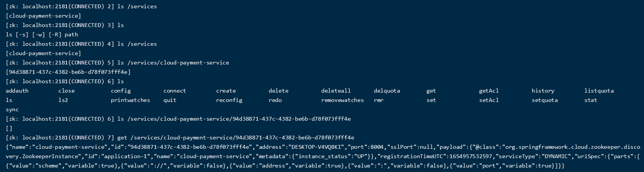
Task: Click the listquota command word
Action: (x=599, y=91)
